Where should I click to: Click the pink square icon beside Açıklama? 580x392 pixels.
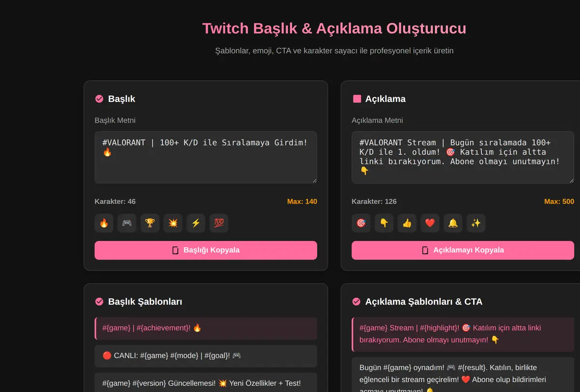[357, 99]
